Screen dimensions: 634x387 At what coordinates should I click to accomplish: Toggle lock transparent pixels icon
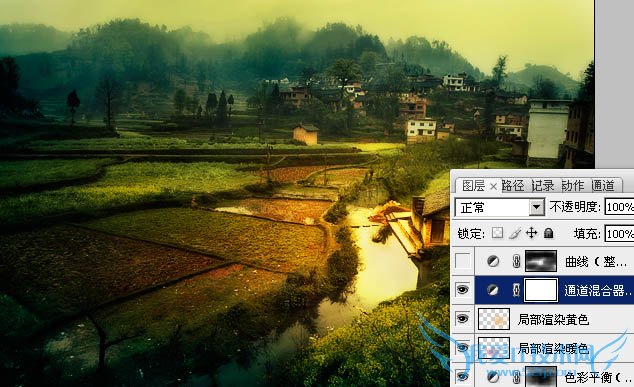[x=497, y=233]
